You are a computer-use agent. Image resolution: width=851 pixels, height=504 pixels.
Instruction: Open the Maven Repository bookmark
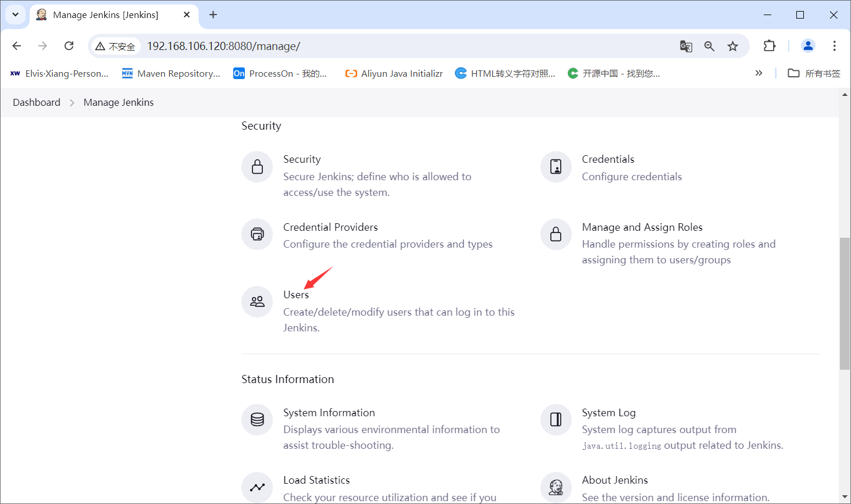pyautogui.click(x=171, y=73)
